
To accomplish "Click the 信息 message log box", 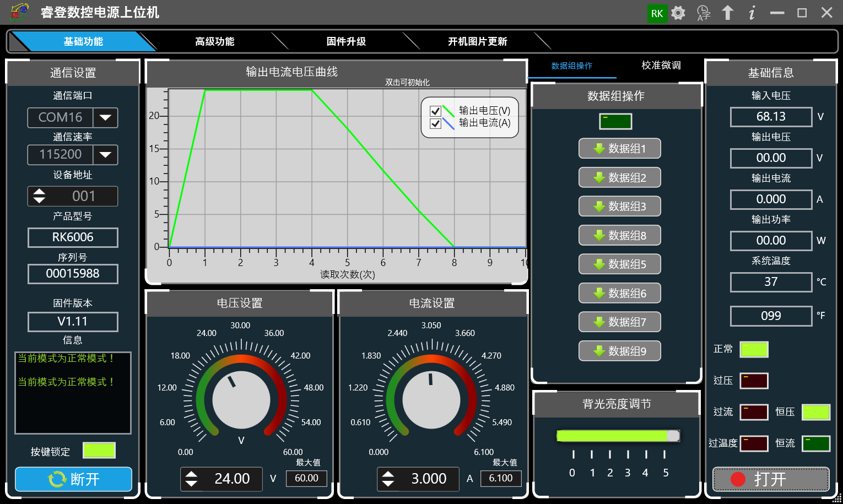I will [73, 393].
